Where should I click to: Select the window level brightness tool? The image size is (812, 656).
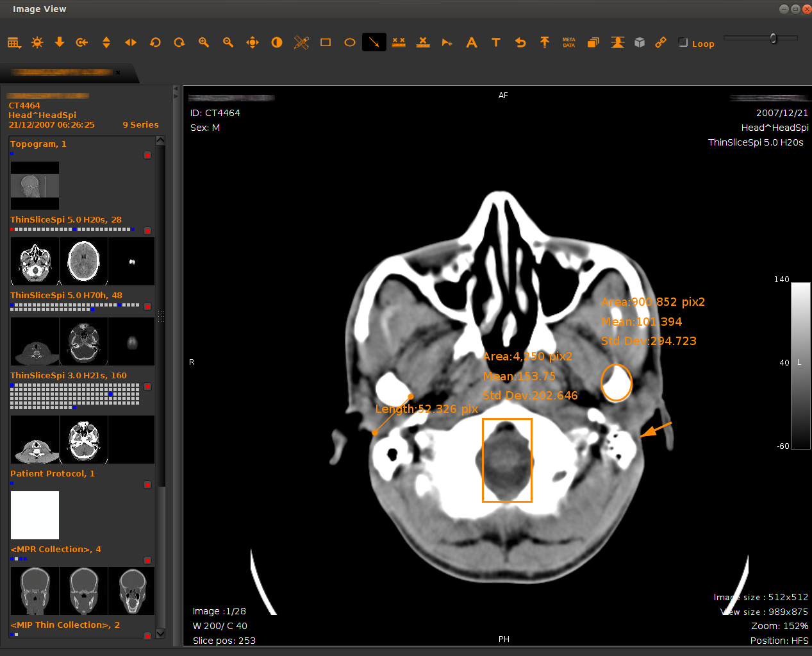(37, 43)
